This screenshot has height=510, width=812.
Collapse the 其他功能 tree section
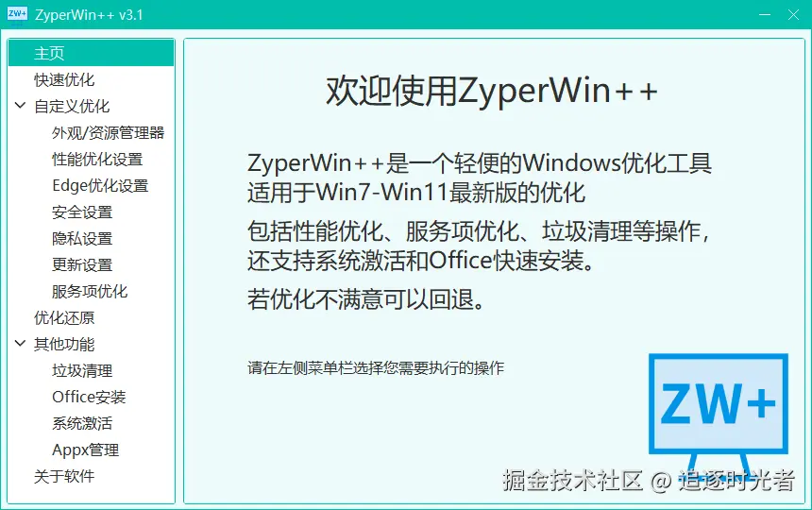pyautogui.click(x=20, y=343)
